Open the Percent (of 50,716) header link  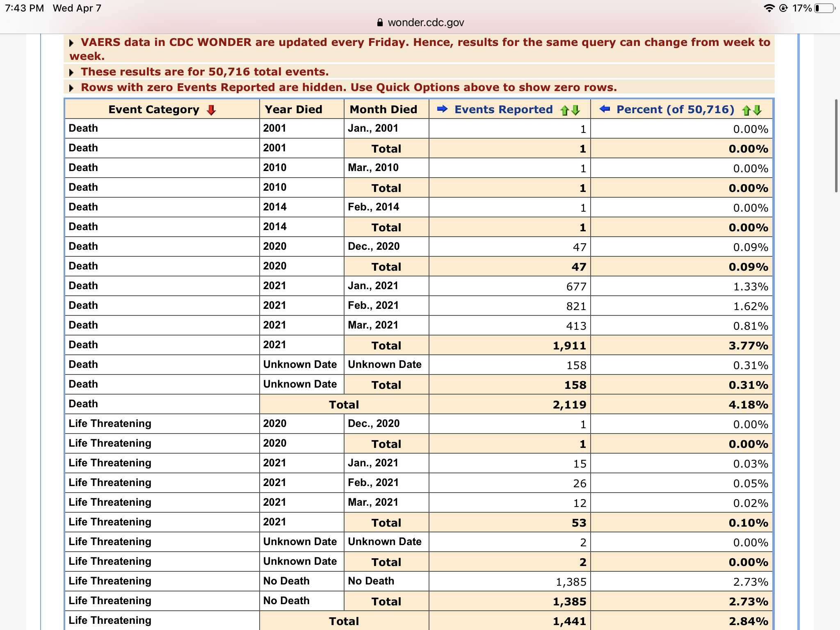coord(675,110)
